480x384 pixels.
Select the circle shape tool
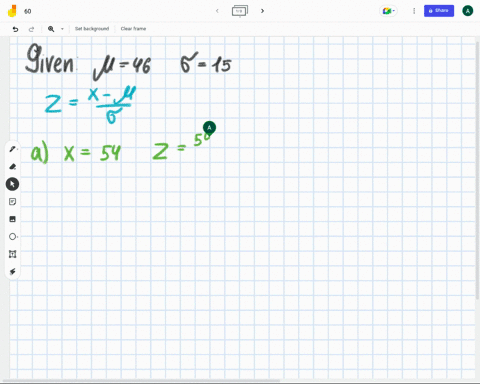tap(13, 237)
